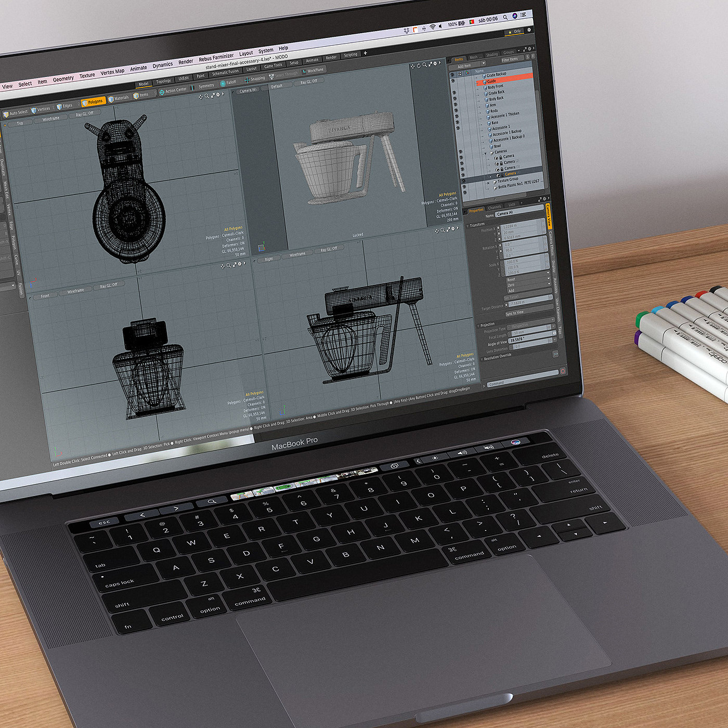Open the Wi-Fi menu bar icon

[432, 27]
